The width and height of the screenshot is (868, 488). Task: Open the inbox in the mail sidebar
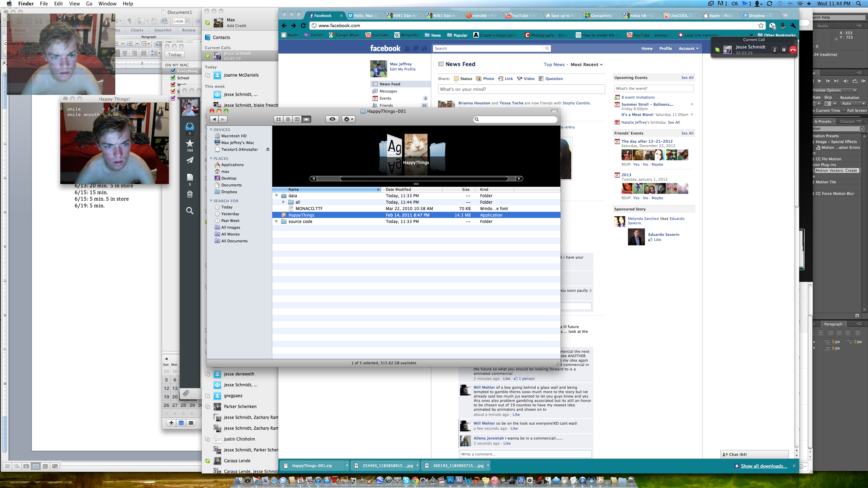point(190,127)
